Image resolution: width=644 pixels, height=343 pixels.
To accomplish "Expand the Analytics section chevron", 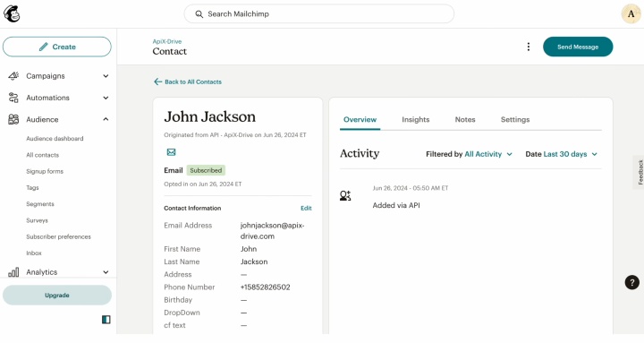I will (x=106, y=272).
